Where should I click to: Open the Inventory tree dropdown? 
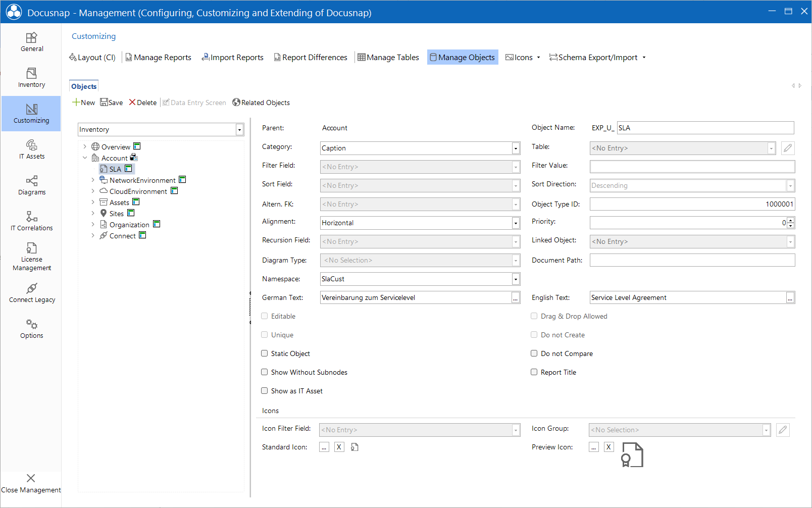point(239,130)
